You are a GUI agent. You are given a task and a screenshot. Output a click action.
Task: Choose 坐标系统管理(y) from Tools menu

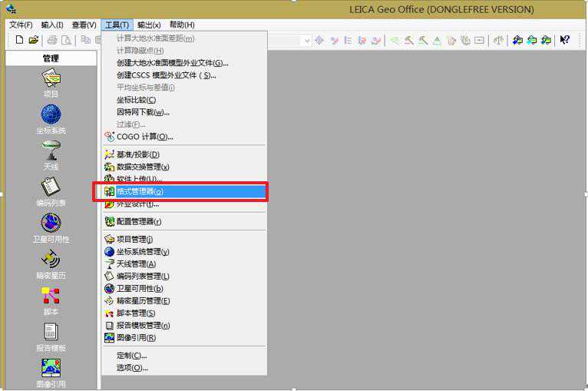coord(184,251)
